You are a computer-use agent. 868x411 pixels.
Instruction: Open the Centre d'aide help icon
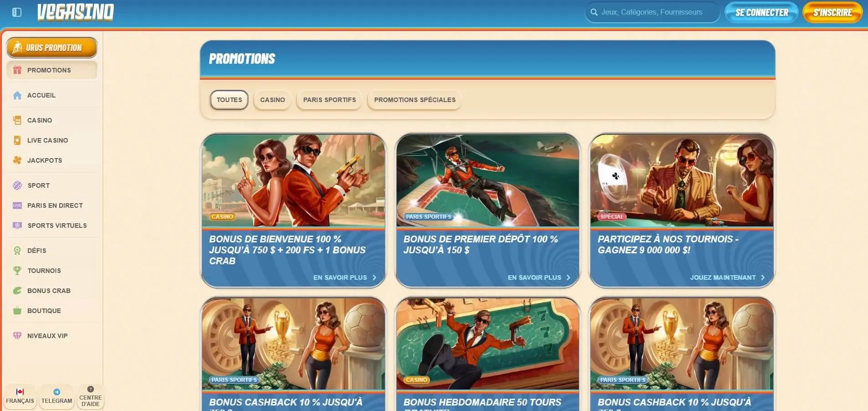pos(90,390)
